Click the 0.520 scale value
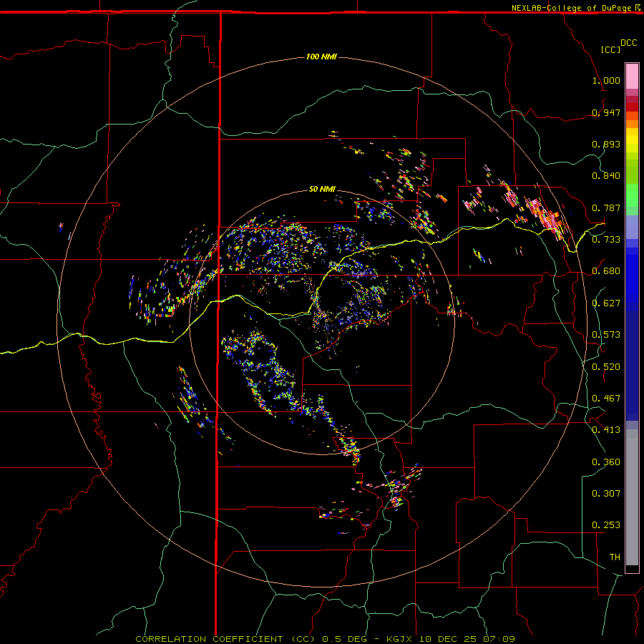This screenshot has width=644, height=644. (x=606, y=367)
